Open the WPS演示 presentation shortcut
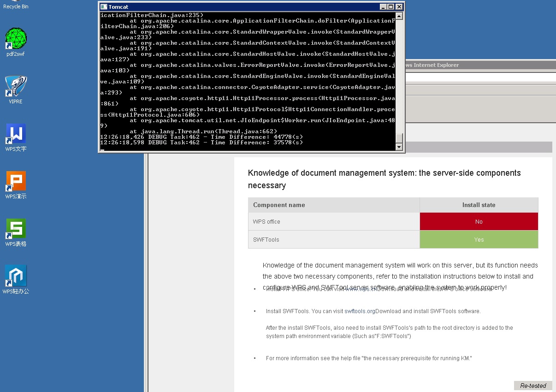The image size is (556, 392). click(x=16, y=185)
